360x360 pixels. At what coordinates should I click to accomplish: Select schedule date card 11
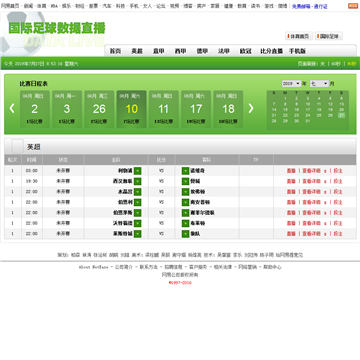pyautogui.click(x=164, y=109)
